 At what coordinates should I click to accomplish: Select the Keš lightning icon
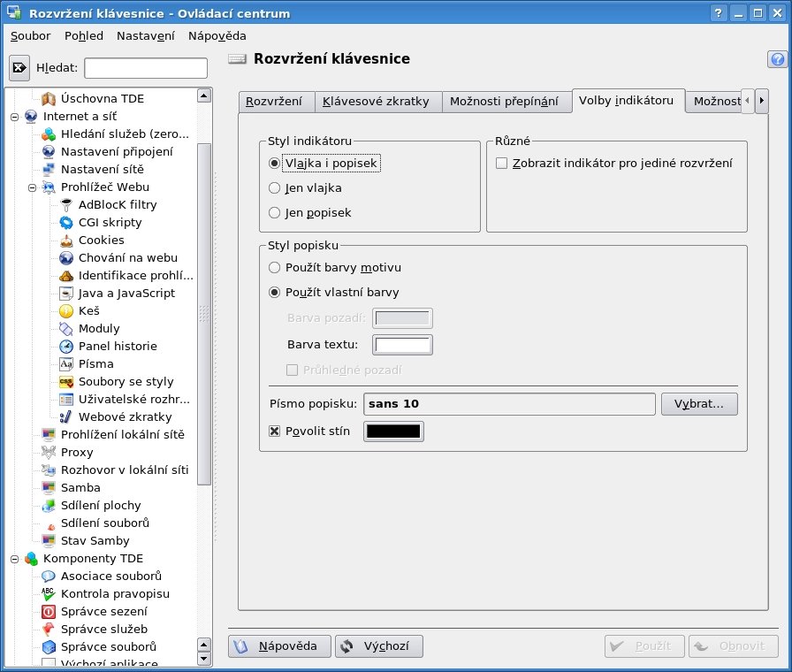[66, 310]
